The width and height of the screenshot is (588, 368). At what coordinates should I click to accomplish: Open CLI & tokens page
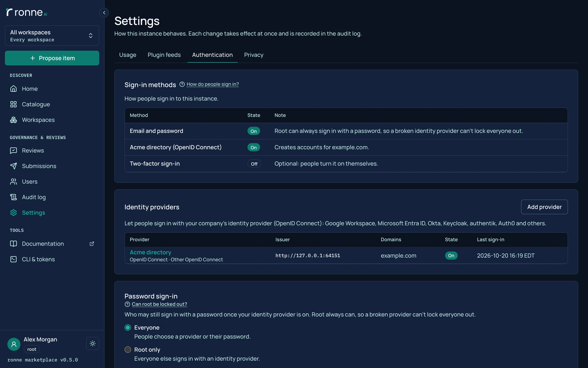38,259
